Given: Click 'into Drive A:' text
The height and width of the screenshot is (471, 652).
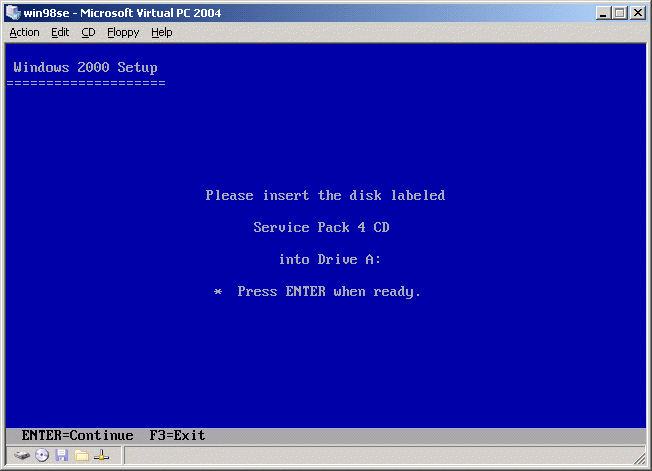Looking at the screenshot, I should click(330, 259).
